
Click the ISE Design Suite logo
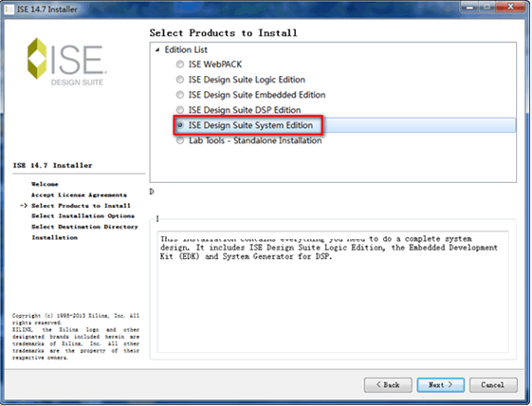click(66, 62)
